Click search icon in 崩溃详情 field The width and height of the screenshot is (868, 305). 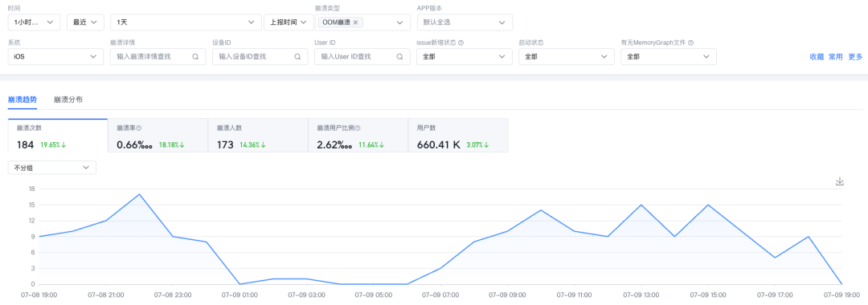195,56
